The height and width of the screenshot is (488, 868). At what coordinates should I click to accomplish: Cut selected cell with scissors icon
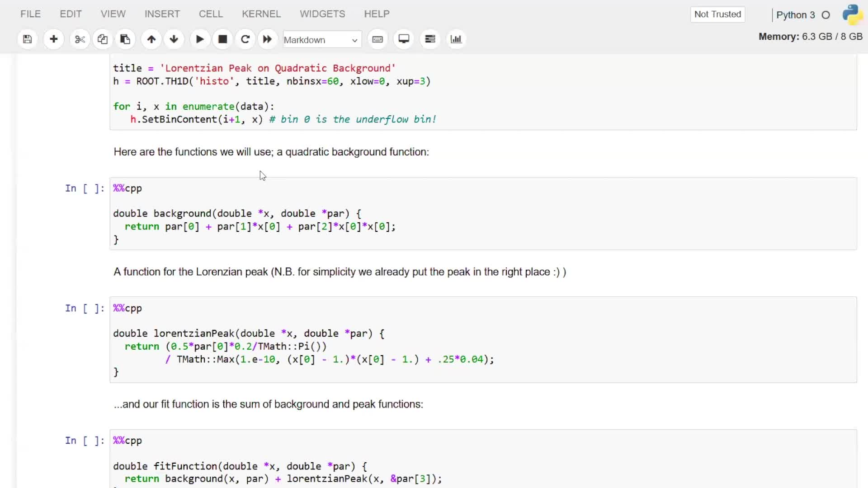80,39
